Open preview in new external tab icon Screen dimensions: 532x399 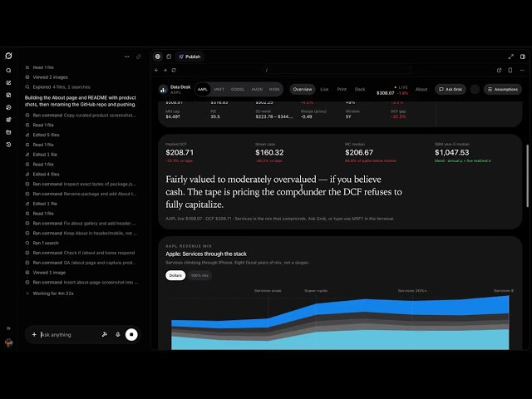499,70
